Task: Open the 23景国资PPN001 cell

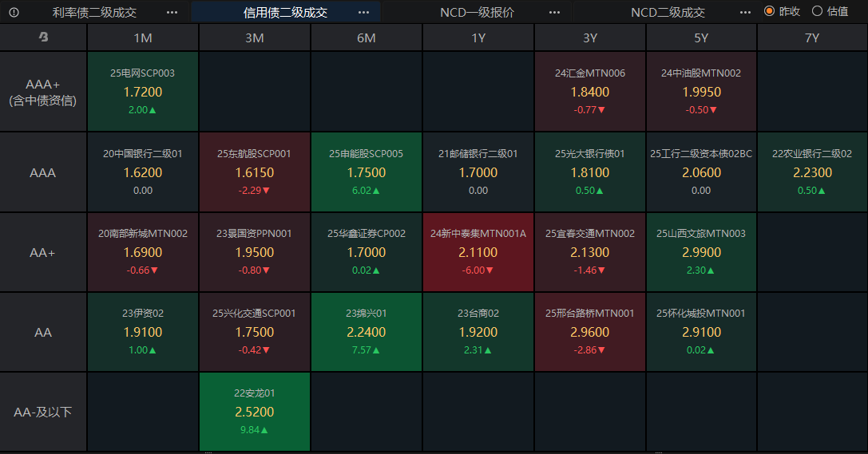Action: point(255,252)
